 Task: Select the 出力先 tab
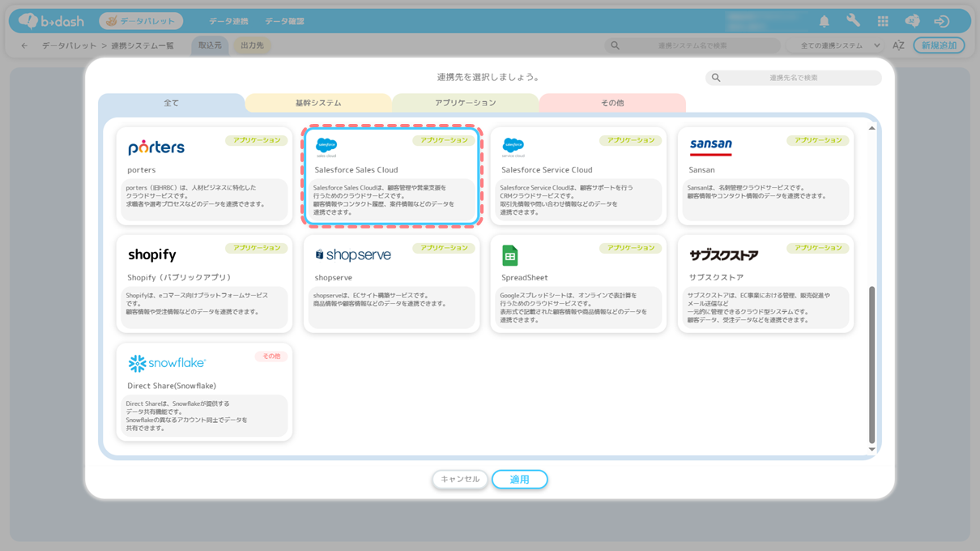tap(252, 45)
